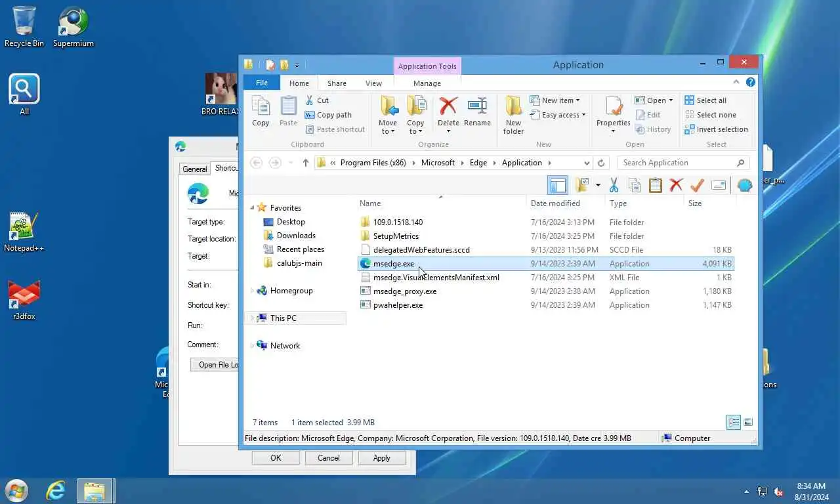Click Cancel in the properties dialog
The height and width of the screenshot is (504, 840).
[329, 458]
